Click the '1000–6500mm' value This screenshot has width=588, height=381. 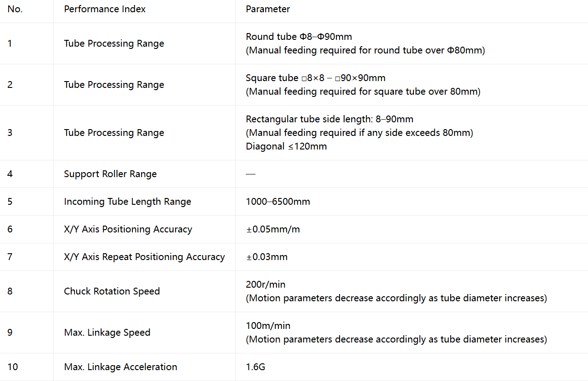click(x=278, y=202)
